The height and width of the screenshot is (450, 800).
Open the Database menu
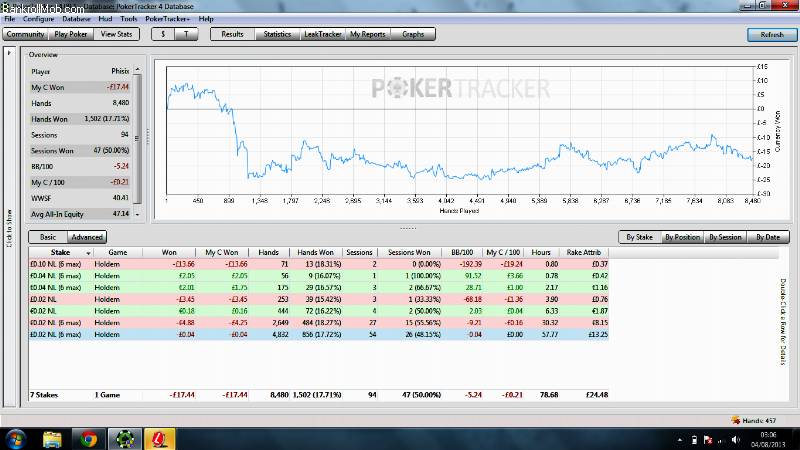tap(76, 19)
